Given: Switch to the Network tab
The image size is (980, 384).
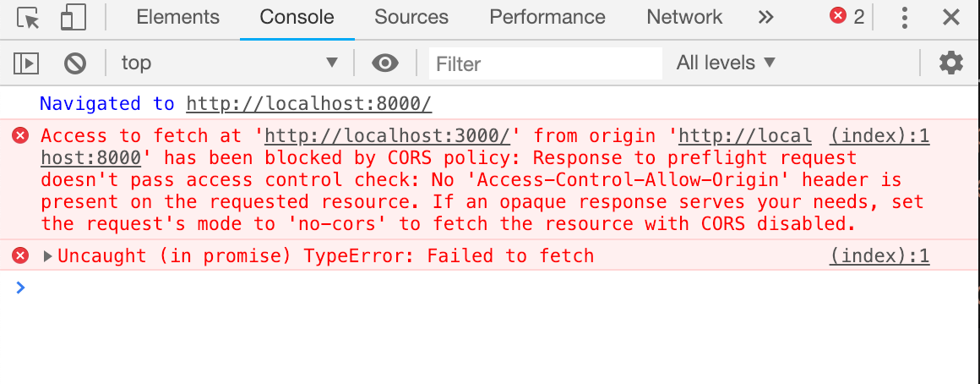Looking at the screenshot, I should pos(684,17).
